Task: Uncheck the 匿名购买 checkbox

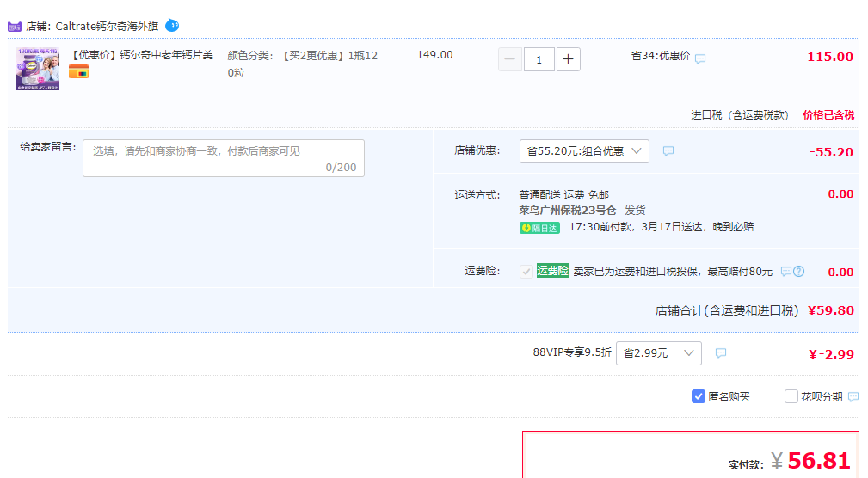Action: (x=698, y=396)
